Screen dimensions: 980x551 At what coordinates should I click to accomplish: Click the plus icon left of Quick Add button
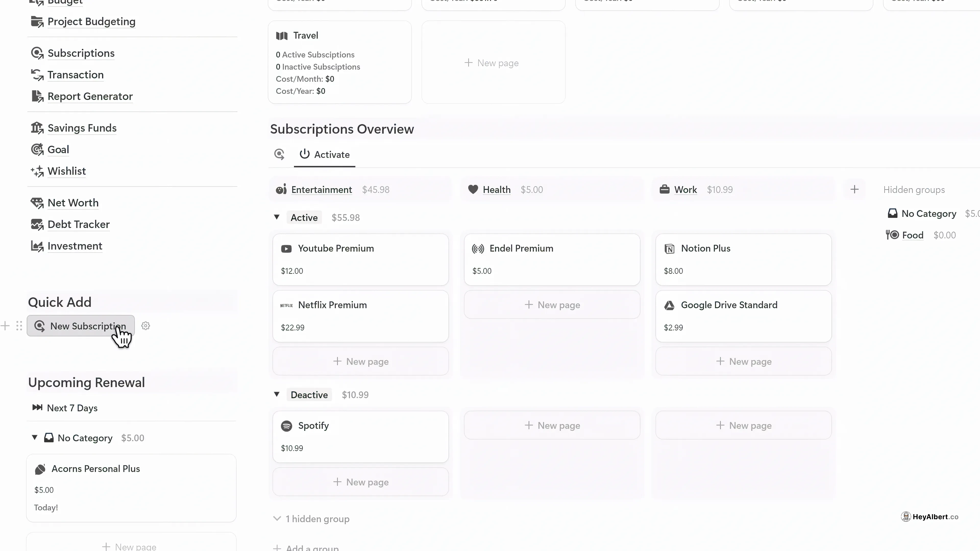[x=5, y=326]
